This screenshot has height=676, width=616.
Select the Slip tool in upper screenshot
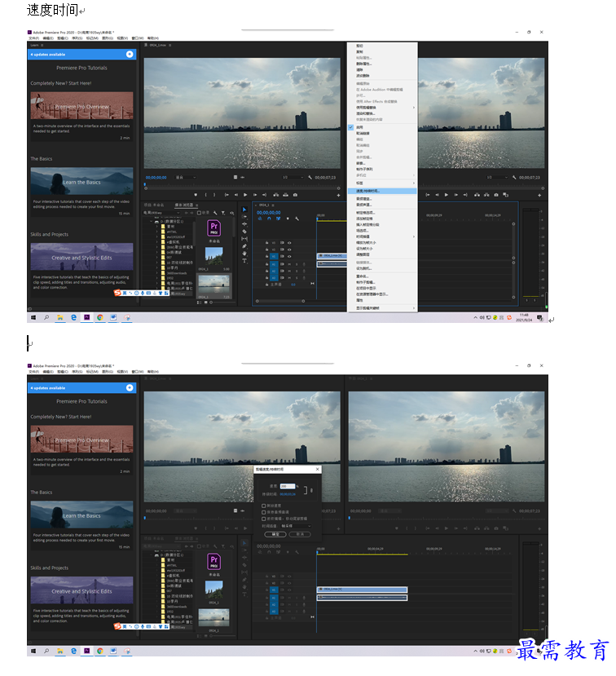[x=244, y=239]
